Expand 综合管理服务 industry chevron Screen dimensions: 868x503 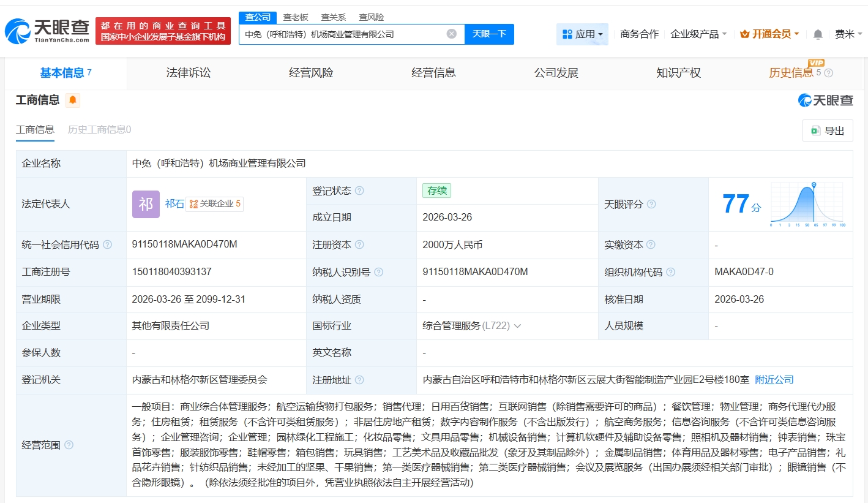518,326
